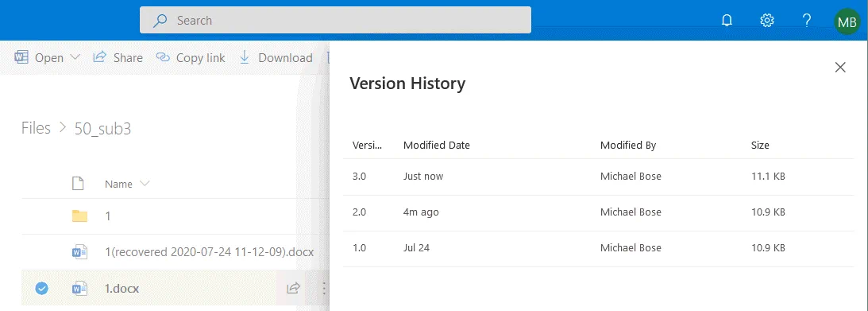
Task: Click the Word icon of 1.docx
Action: (79, 288)
